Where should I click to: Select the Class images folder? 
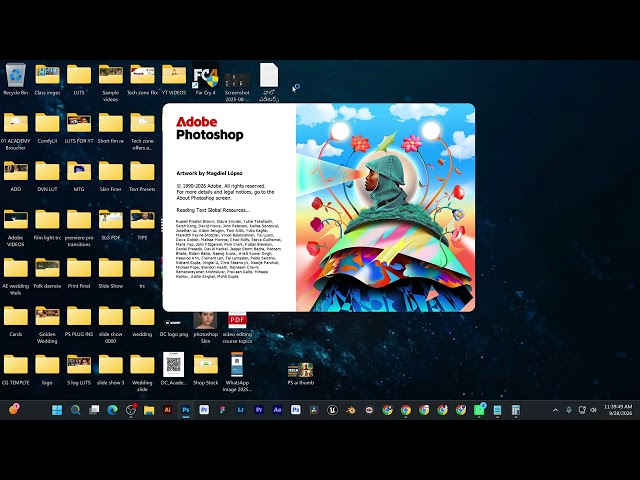tap(47, 80)
